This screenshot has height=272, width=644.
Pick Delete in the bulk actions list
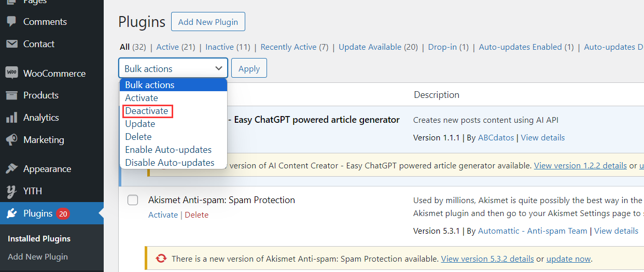click(138, 137)
